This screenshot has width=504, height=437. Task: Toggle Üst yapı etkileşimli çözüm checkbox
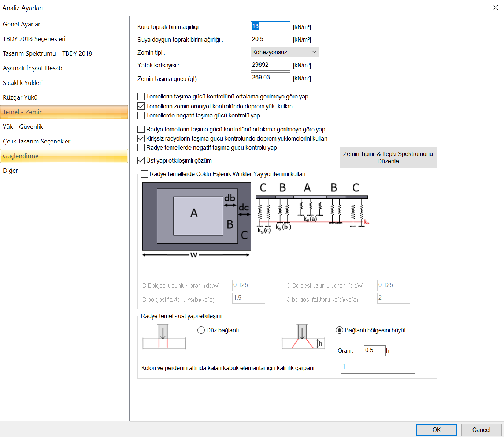[x=141, y=160]
